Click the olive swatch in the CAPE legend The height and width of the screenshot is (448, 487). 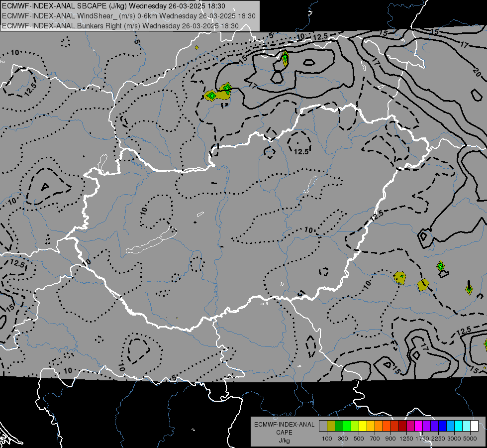(331, 426)
